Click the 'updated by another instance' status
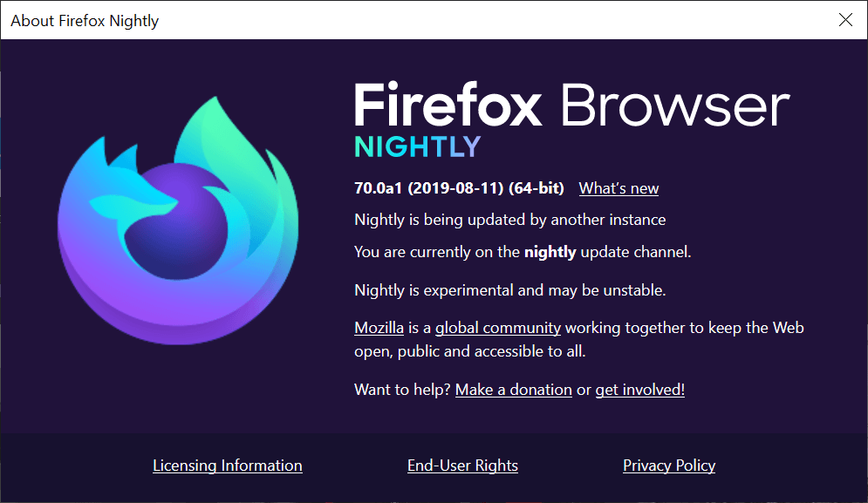 (509, 220)
